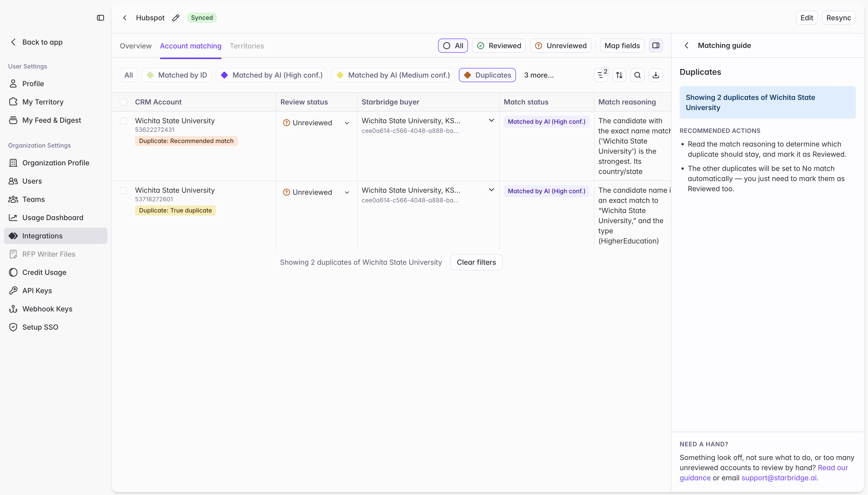Filter by Reviewed status
868x495 pixels.
coord(499,46)
